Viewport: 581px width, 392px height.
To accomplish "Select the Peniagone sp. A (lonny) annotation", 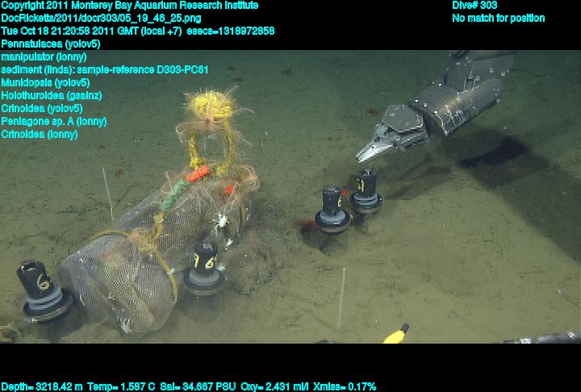I will (x=54, y=121).
